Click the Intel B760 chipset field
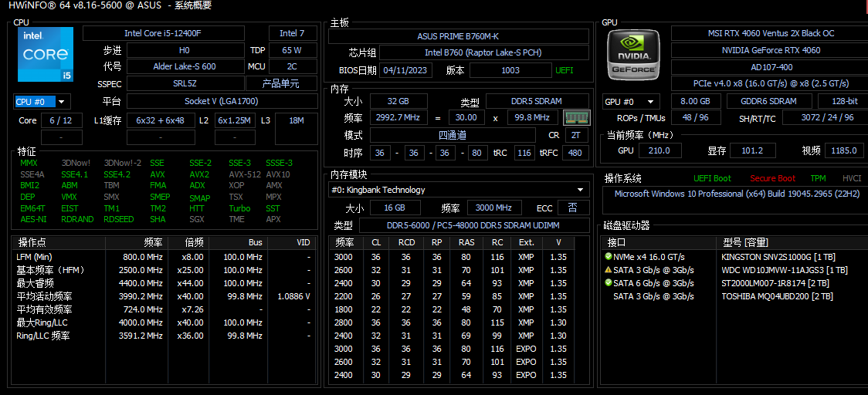The height and width of the screenshot is (395, 868). click(483, 52)
